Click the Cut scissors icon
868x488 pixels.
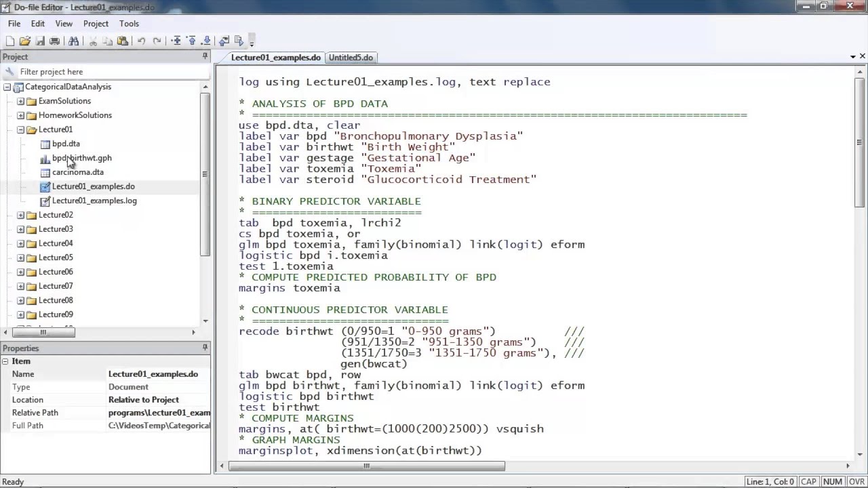tap(93, 41)
